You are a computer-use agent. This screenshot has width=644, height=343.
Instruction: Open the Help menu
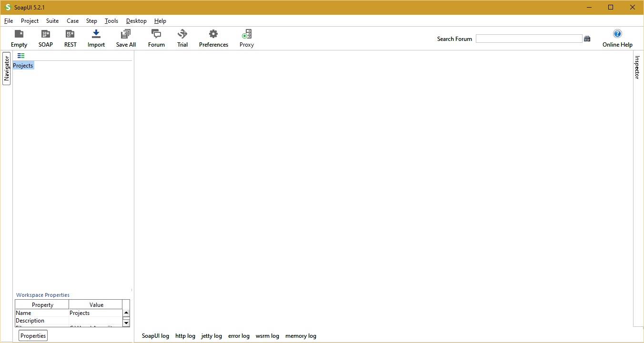[x=160, y=21]
